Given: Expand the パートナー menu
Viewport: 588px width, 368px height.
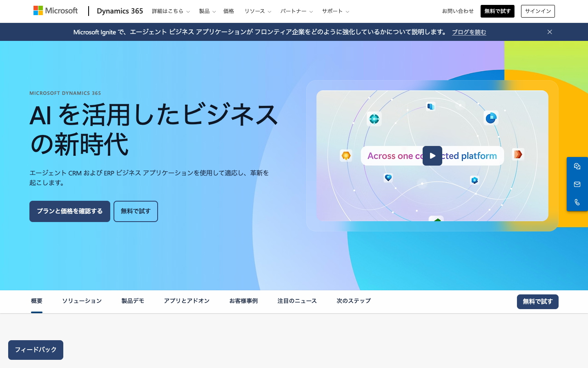Looking at the screenshot, I should tap(296, 11).
